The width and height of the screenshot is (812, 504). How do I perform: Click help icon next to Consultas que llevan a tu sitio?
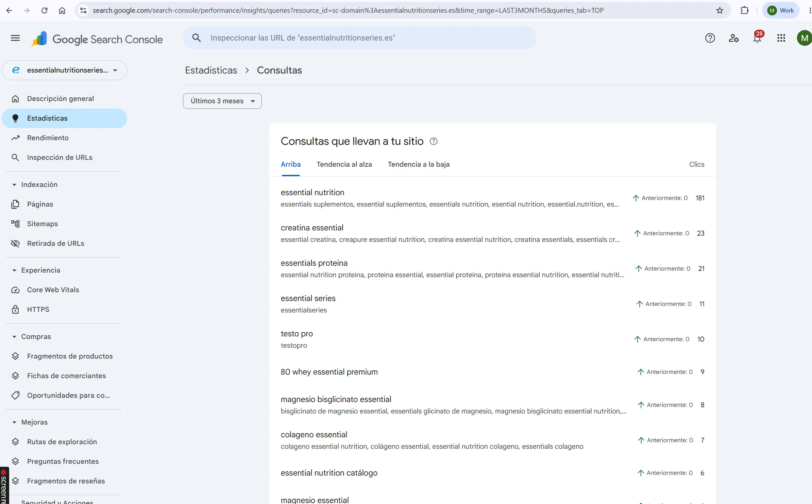tap(433, 141)
